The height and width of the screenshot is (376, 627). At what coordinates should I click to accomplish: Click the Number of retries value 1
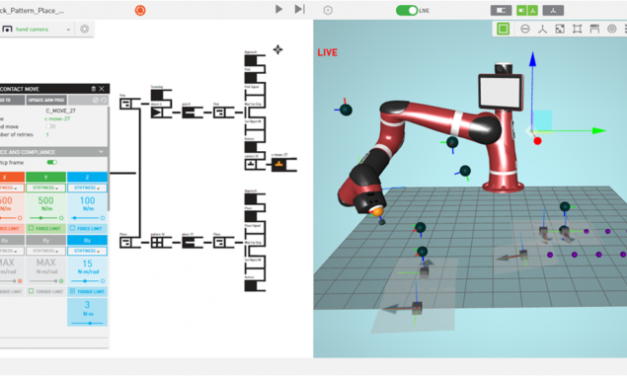click(47, 134)
